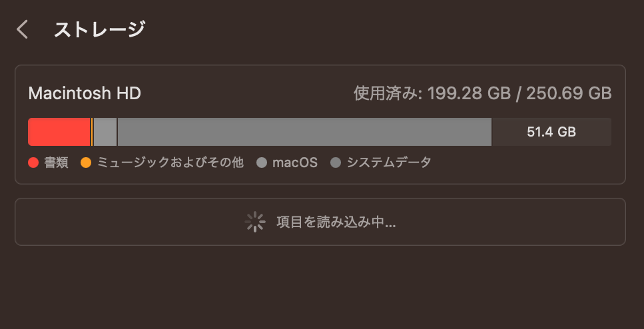Select the light gray macOS bar segment
This screenshot has height=329, width=644.
105,132
